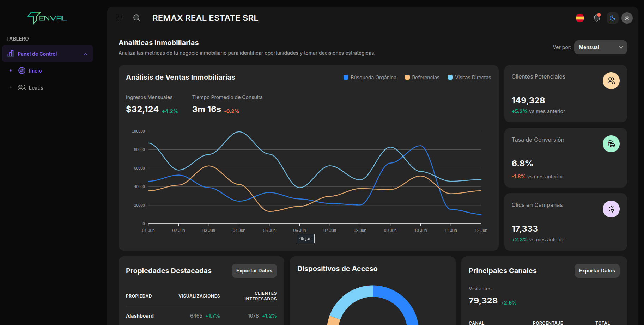Click the Spanish flag language icon
Image resolution: width=644 pixels, height=325 pixels.
pyautogui.click(x=580, y=18)
